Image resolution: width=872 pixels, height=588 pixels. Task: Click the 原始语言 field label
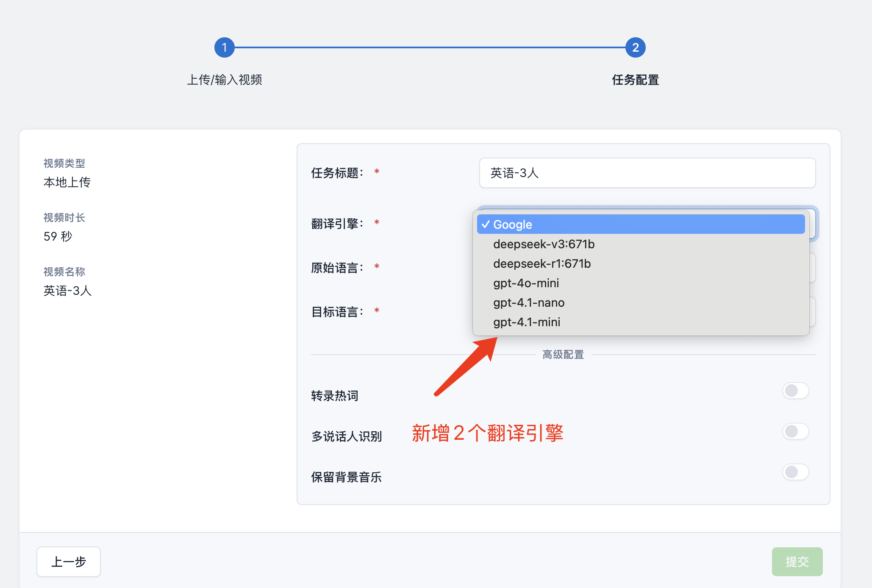337,268
